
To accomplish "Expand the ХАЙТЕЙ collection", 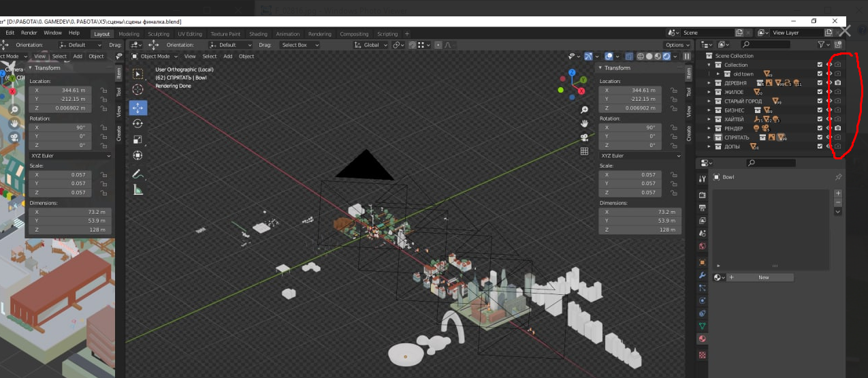I will (709, 119).
